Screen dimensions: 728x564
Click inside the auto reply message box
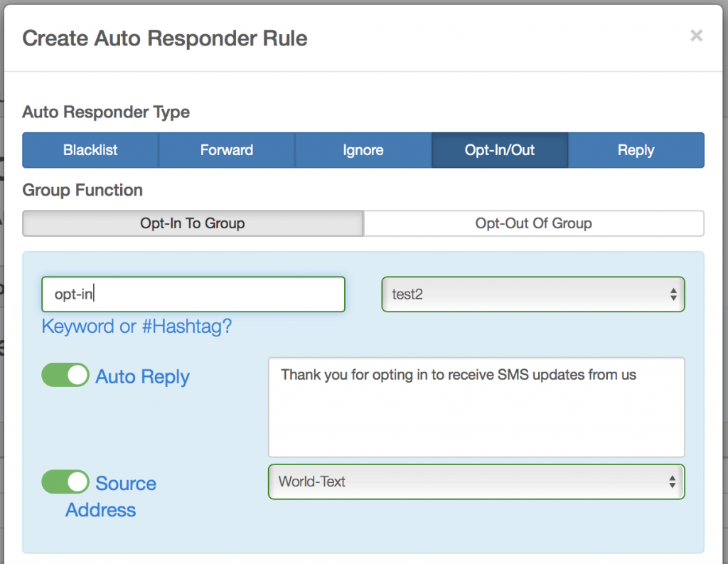tap(475, 405)
